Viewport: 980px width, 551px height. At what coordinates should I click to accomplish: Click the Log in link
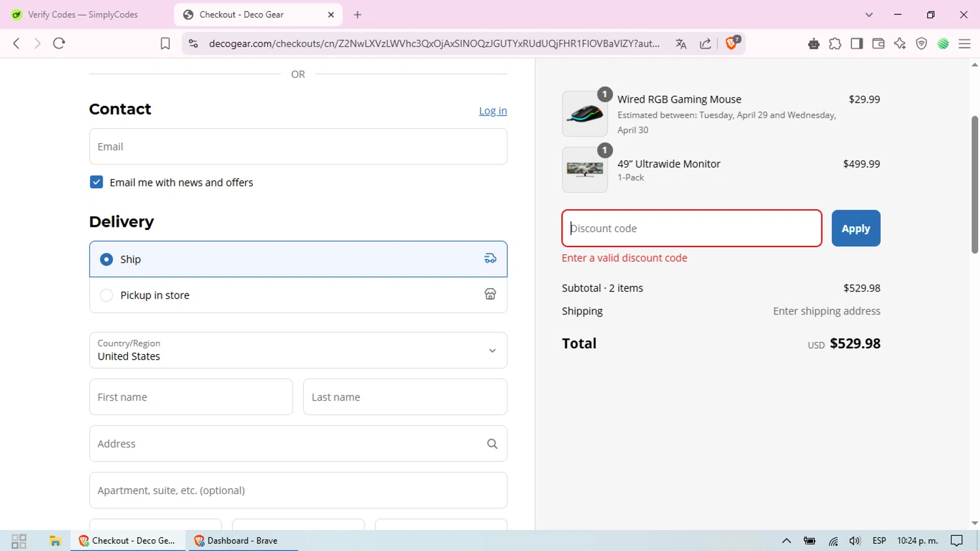click(x=493, y=111)
